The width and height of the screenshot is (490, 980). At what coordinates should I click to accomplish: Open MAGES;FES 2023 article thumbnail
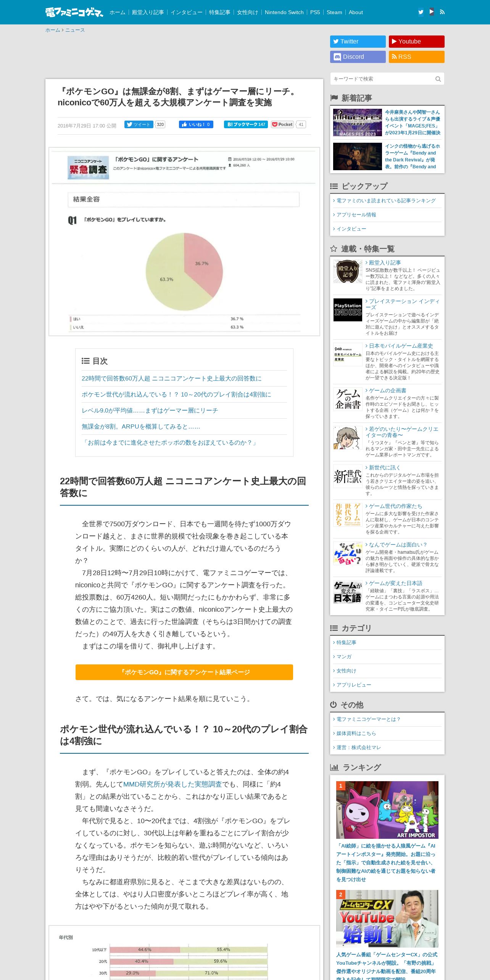pos(358,122)
